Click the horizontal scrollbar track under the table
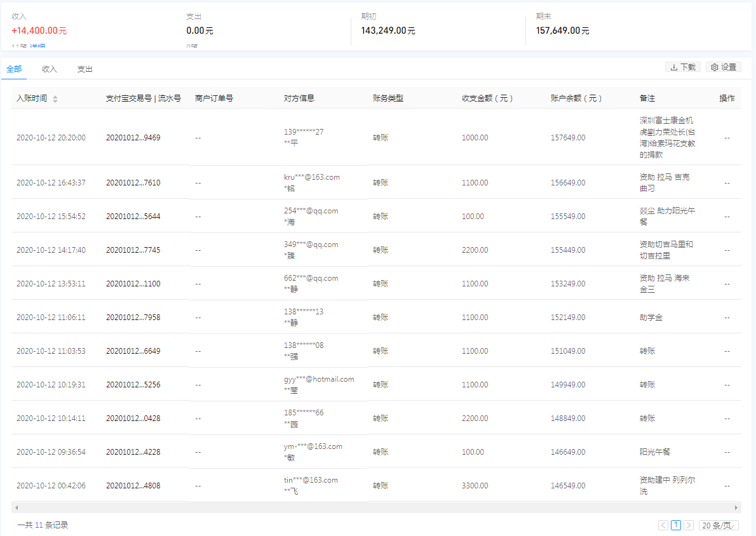Screen dimensions: 756x536 pyautogui.click(x=375, y=508)
